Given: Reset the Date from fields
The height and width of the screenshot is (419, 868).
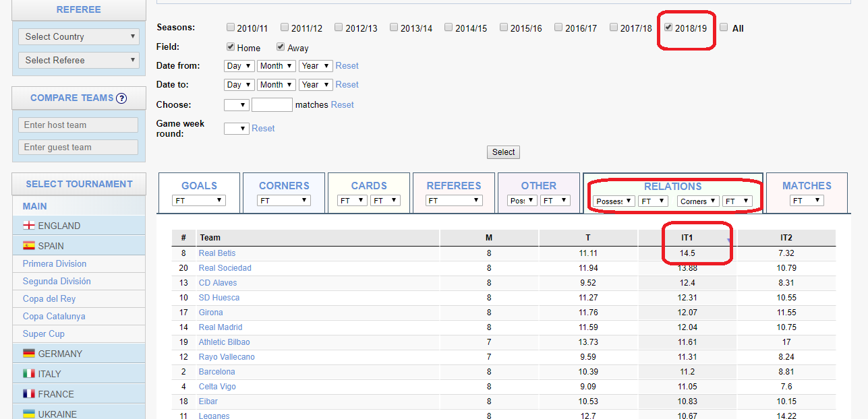Looking at the screenshot, I should (x=347, y=66).
